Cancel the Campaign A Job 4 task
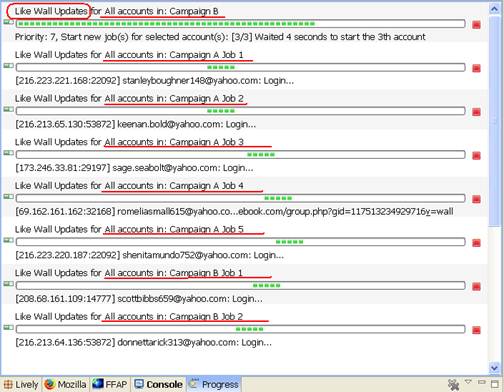The width and height of the screenshot is (504, 392). pos(476,199)
